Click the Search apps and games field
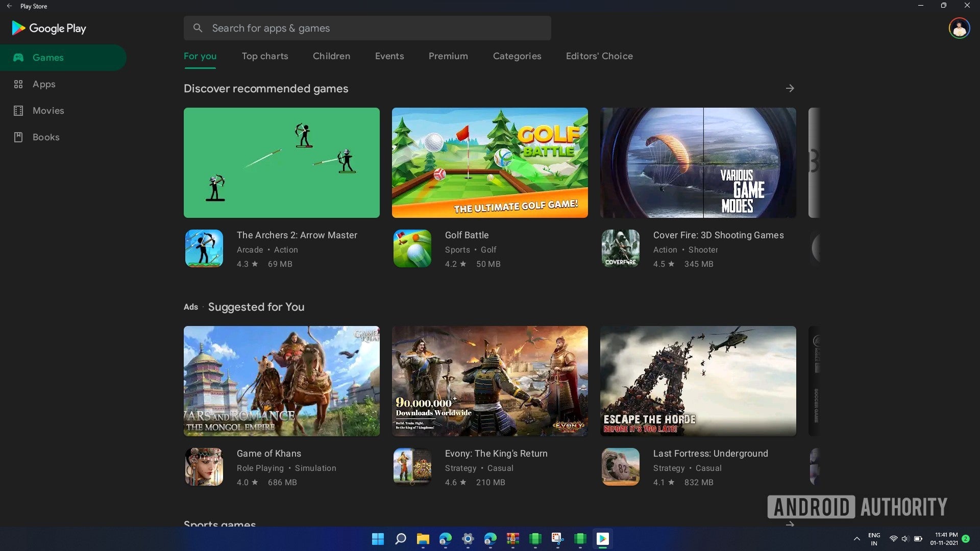The width and height of the screenshot is (980, 551). point(367,28)
